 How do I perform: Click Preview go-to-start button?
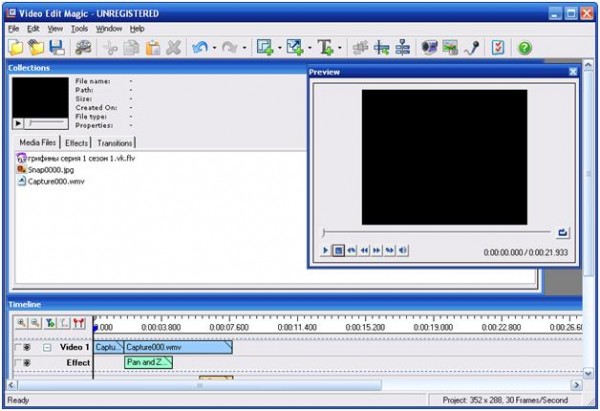pyautogui.click(x=351, y=251)
